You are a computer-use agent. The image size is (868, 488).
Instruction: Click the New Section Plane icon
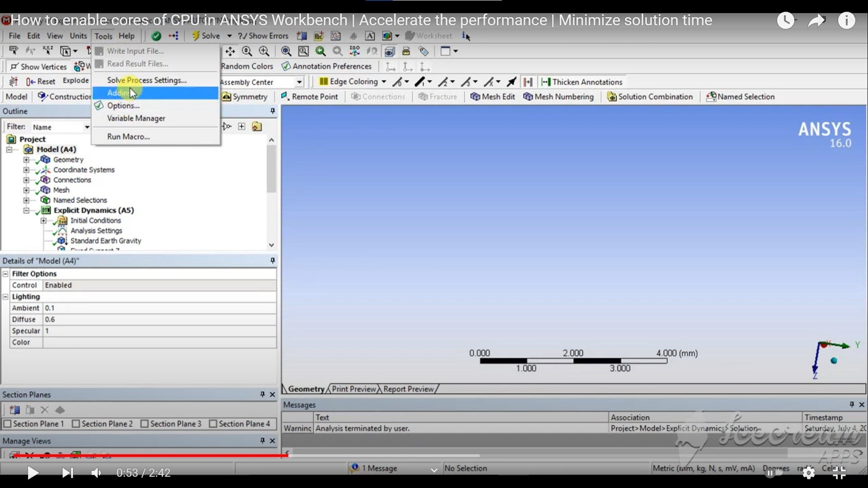click(14, 410)
